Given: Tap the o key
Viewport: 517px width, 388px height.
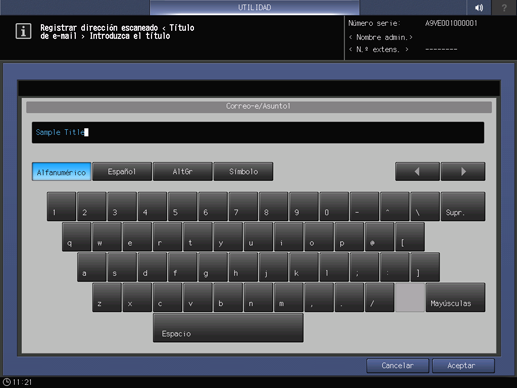Looking at the screenshot, I should click(319, 237).
